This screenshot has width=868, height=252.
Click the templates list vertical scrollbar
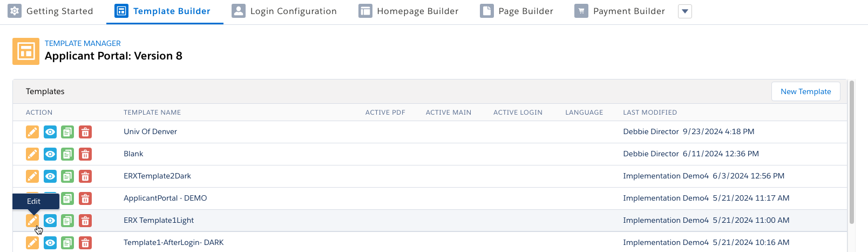coord(852,152)
